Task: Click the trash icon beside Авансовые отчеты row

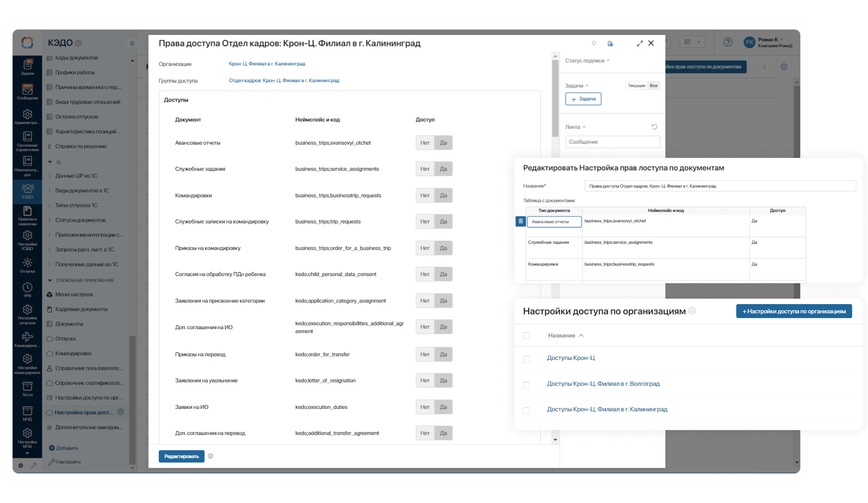Action: click(x=521, y=221)
